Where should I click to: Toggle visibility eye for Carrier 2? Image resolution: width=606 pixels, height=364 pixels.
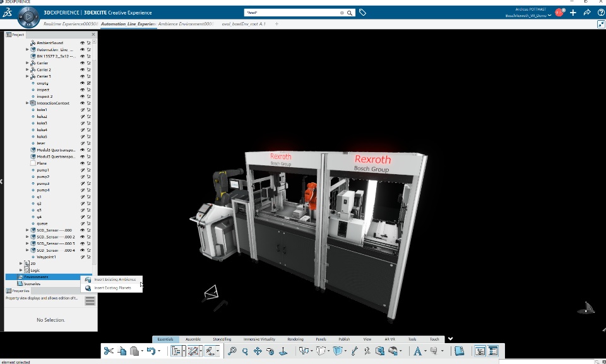pos(82,69)
